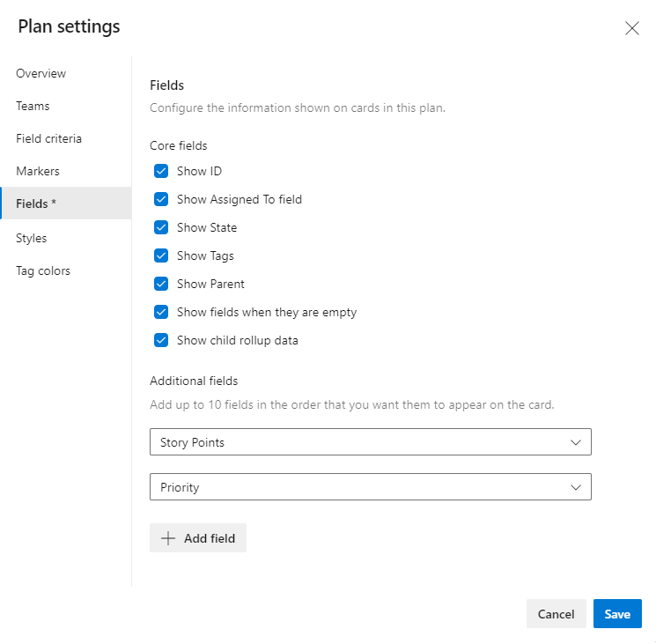Click the Show Parent label text
This screenshot has height=644, width=656.
[x=210, y=285]
